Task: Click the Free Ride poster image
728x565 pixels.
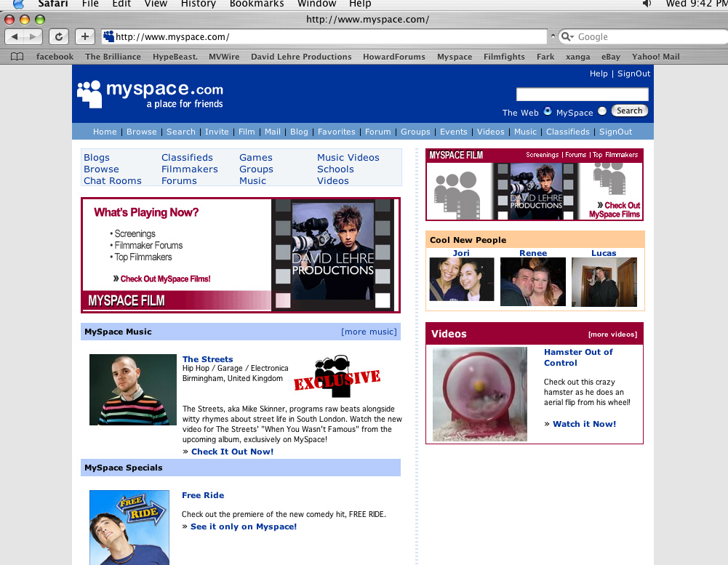Action: tap(129, 527)
